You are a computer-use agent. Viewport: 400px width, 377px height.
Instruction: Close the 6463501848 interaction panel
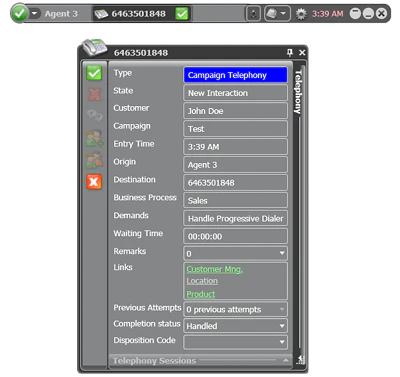click(x=302, y=52)
